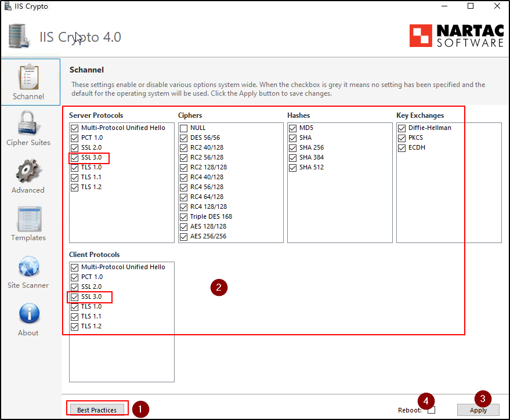This screenshot has width=510, height=420.
Task: Toggle Diffie-Hellman key exchange checkbox
Action: click(402, 128)
